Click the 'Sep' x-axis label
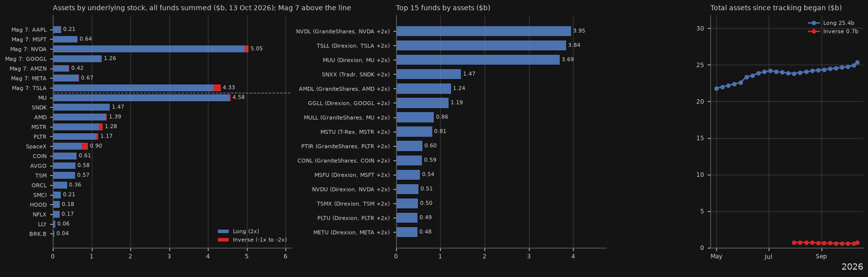This screenshot has width=868, height=277. point(821,257)
